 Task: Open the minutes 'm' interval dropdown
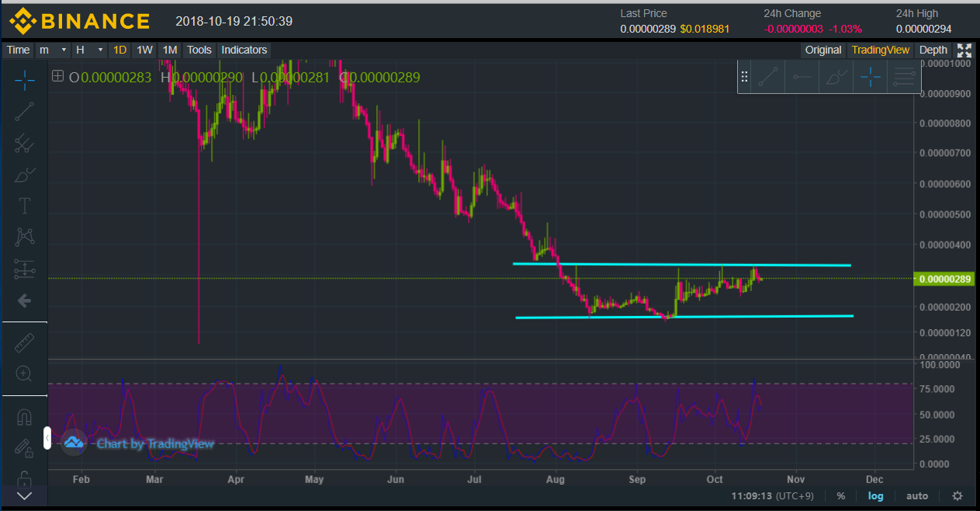(x=54, y=50)
